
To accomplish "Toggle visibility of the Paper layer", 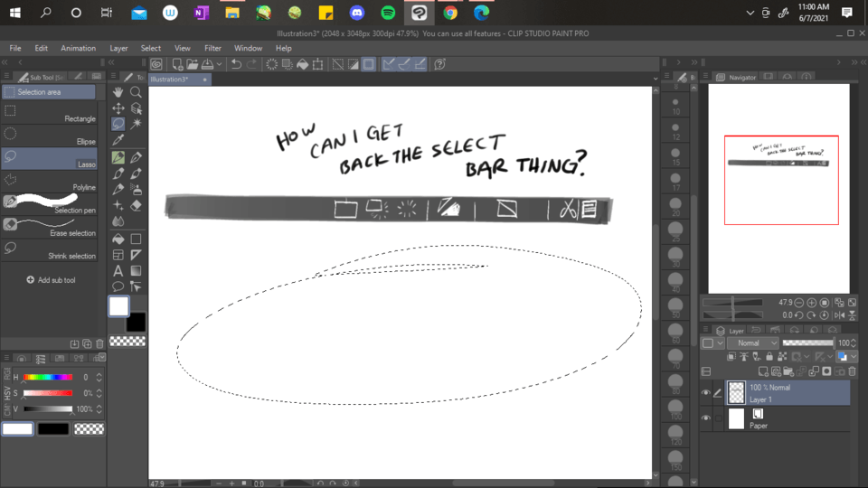I will [706, 418].
